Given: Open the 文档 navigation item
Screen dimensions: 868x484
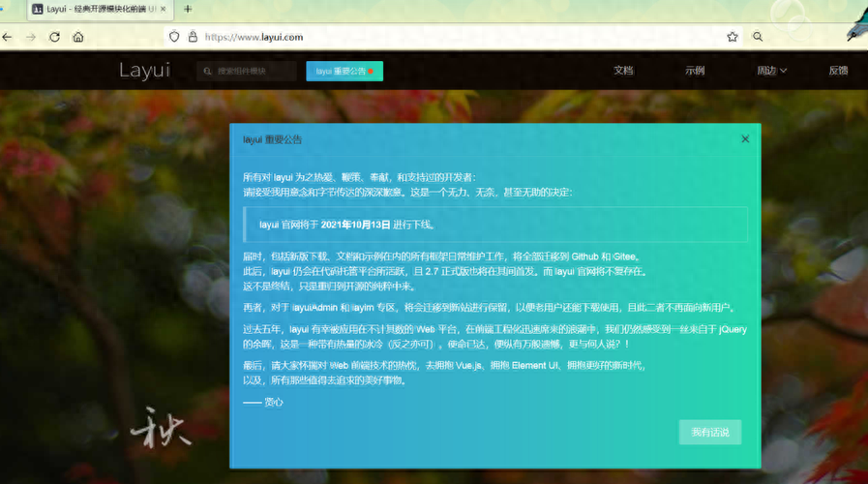Looking at the screenshot, I should tap(623, 71).
